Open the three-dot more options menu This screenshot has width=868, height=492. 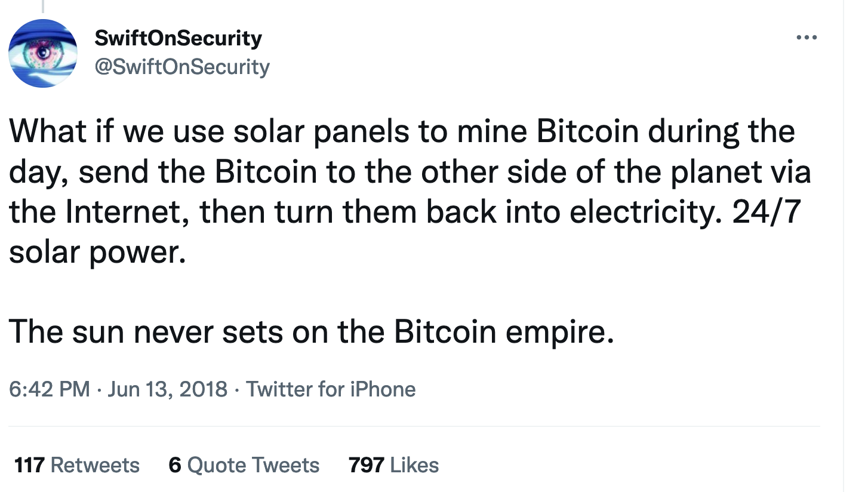tap(806, 38)
